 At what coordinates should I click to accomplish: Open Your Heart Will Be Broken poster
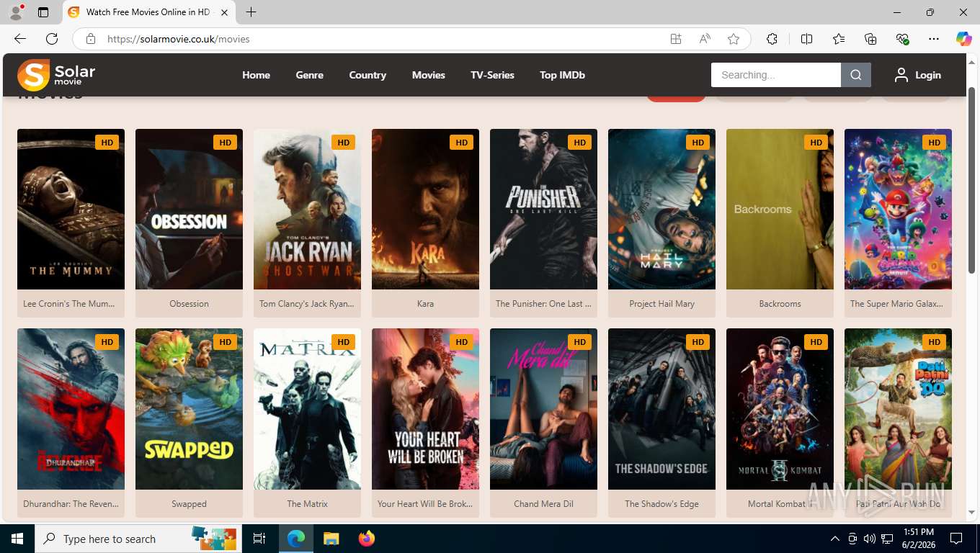tap(425, 409)
